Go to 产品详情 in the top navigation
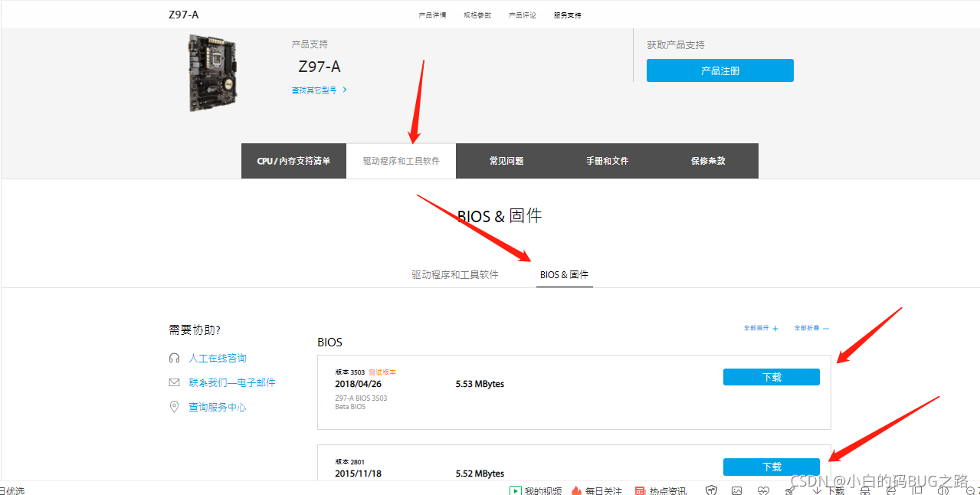Viewport: 980px width, 495px height. pyautogui.click(x=432, y=15)
